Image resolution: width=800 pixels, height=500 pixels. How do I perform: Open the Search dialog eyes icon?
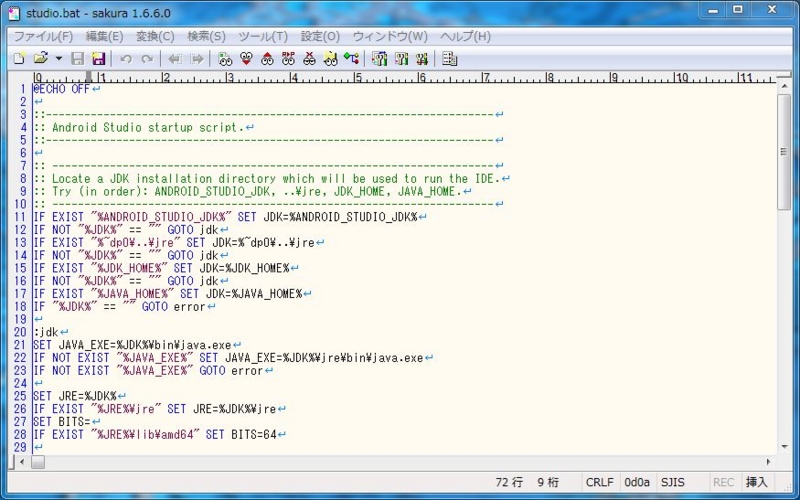tap(225, 59)
